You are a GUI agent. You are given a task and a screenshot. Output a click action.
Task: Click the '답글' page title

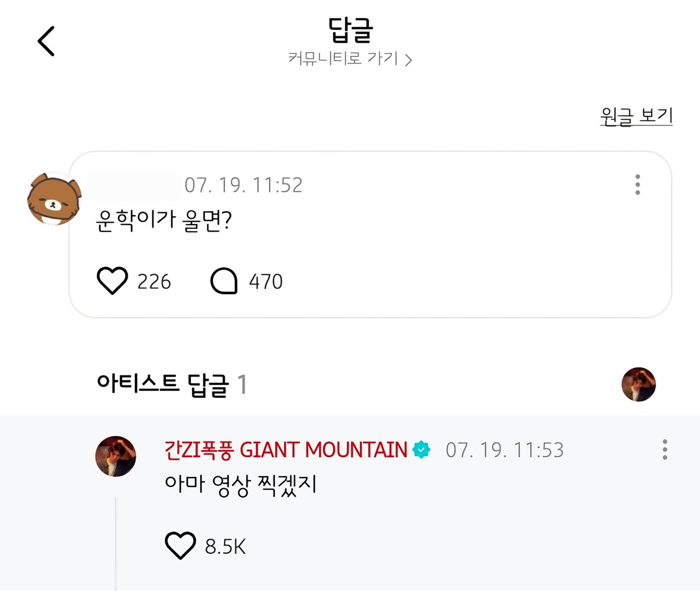350,30
